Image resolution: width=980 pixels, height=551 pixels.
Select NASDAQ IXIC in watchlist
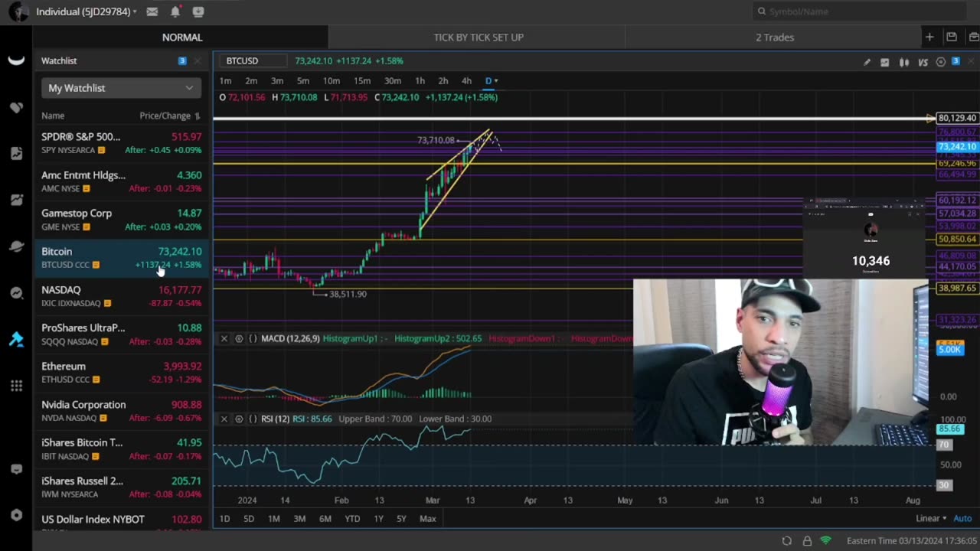[x=121, y=296]
